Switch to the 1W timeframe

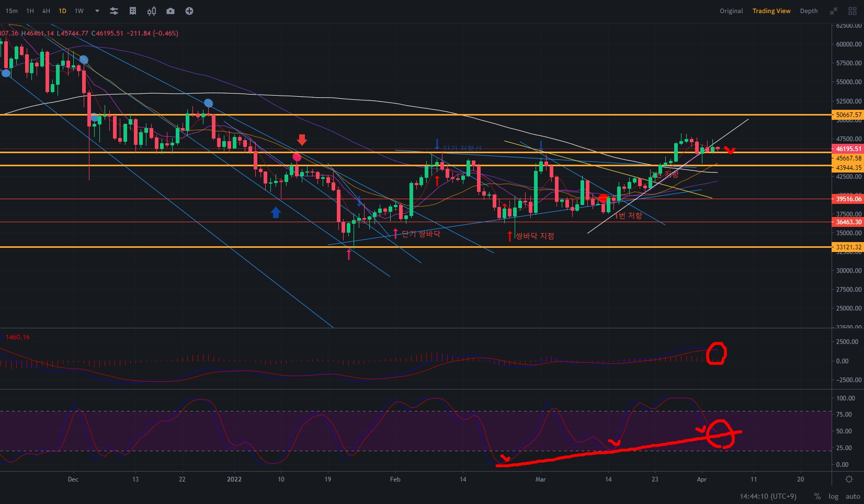point(79,11)
